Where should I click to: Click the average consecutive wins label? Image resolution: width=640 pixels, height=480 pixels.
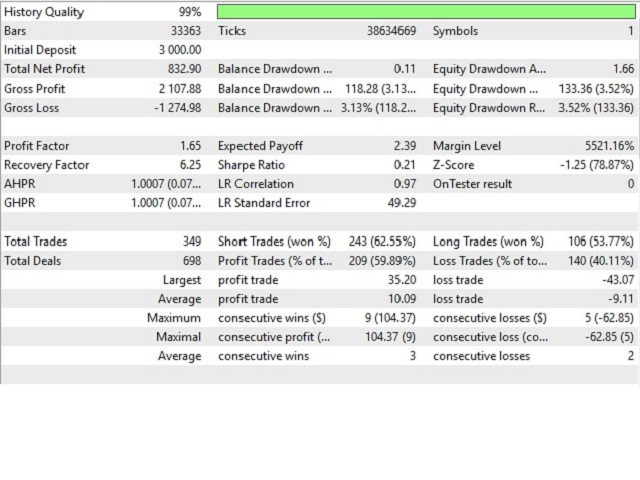pyautogui.click(x=263, y=356)
